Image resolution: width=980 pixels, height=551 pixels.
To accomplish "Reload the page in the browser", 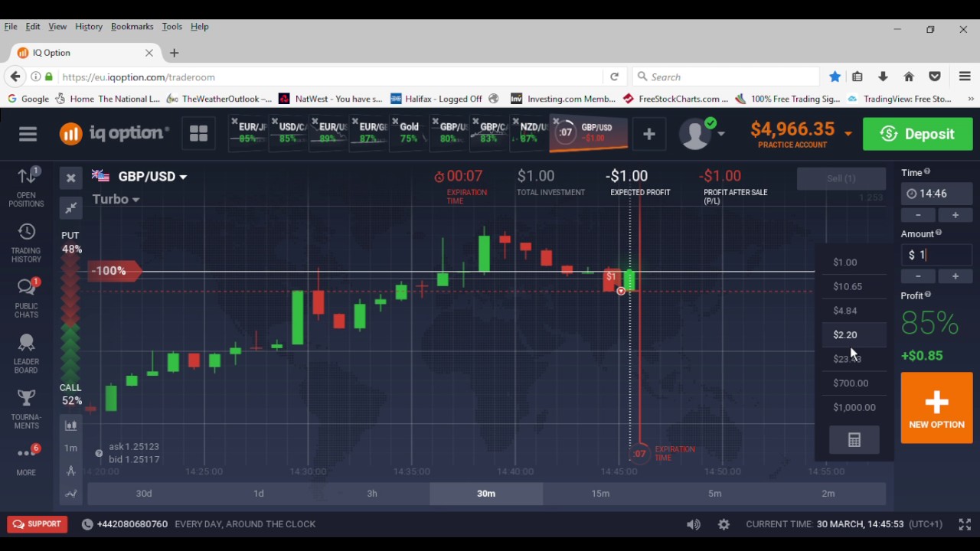I will (614, 77).
